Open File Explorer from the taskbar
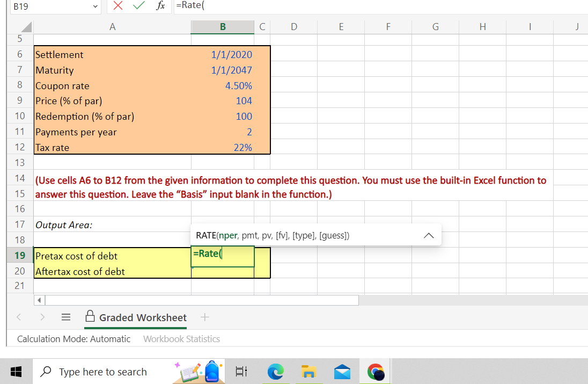The width and height of the screenshot is (588, 384). (x=308, y=371)
